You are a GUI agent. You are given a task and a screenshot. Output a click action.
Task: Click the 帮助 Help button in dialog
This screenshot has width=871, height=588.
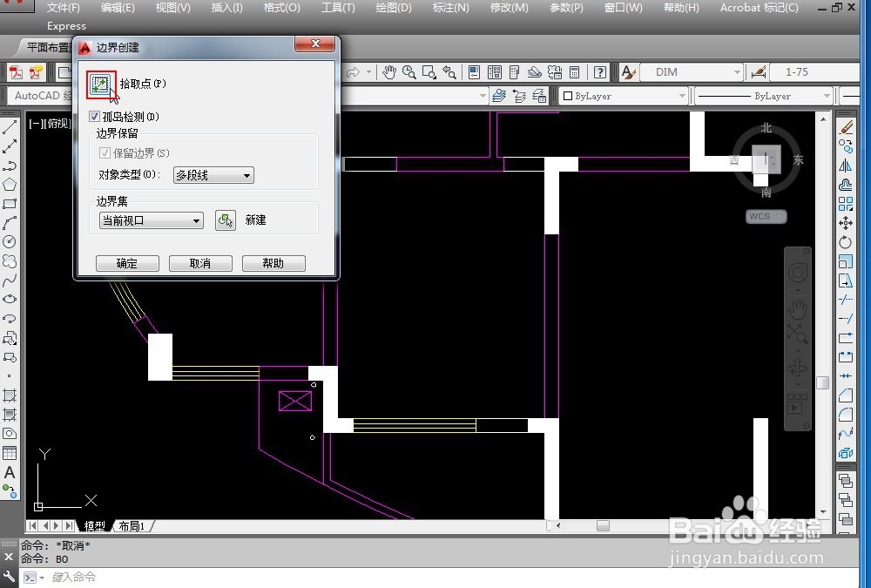(x=273, y=263)
